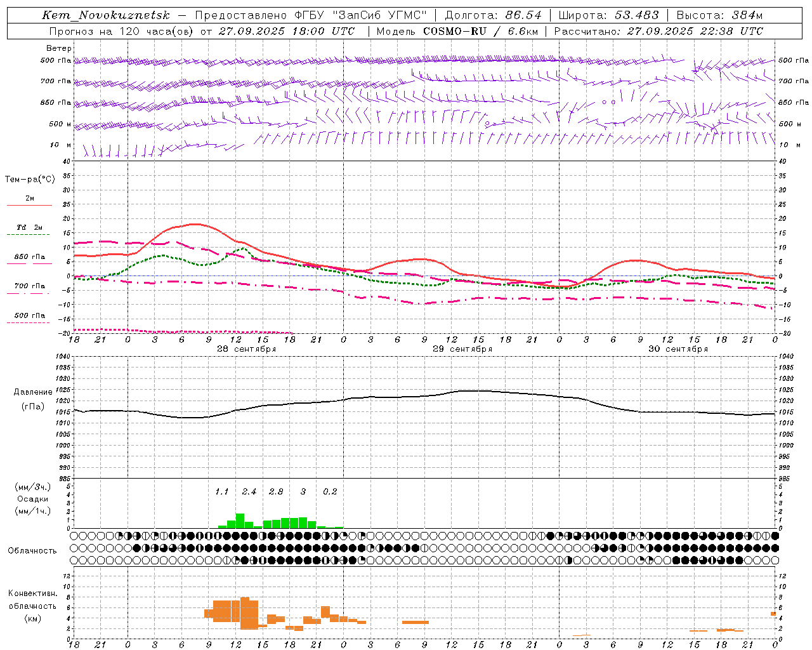Click the forecast start 27.09.2025 18:00 UTC
The image size is (812, 650).
(287, 31)
